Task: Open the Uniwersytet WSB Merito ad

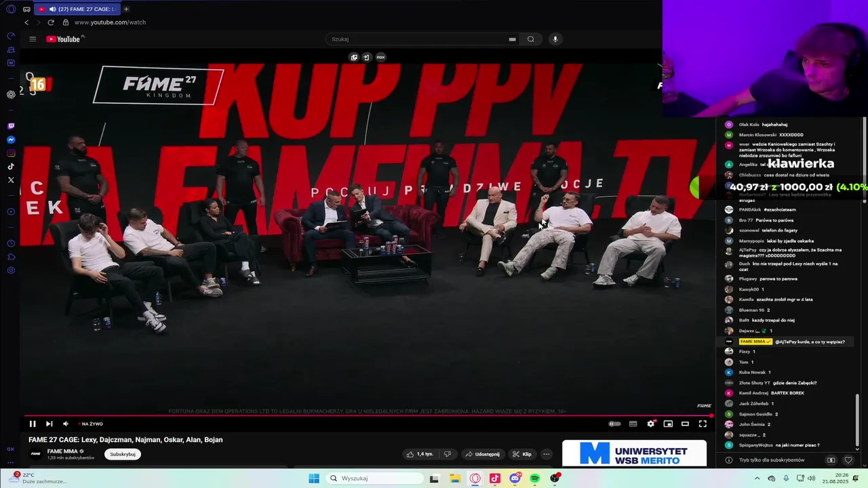Action: click(634, 453)
